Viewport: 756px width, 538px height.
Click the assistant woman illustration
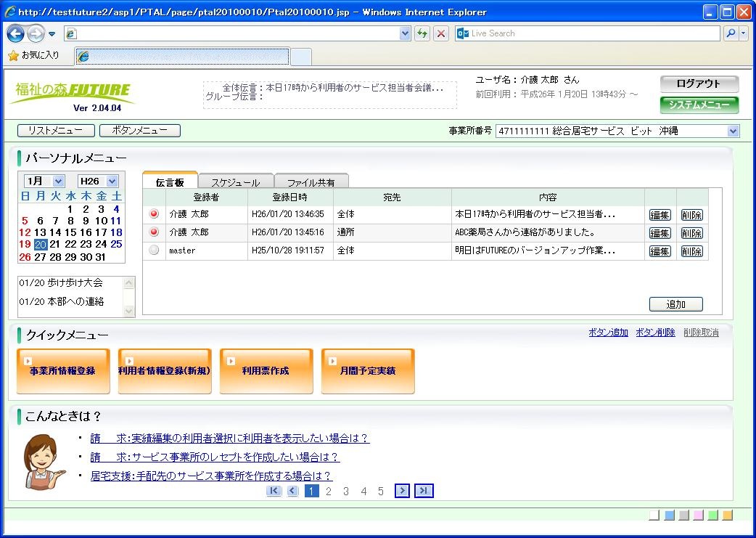point(43,461)
